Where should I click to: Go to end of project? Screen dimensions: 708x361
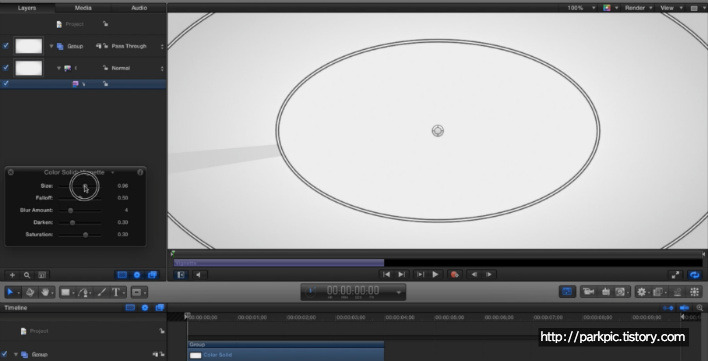[401, 274]
